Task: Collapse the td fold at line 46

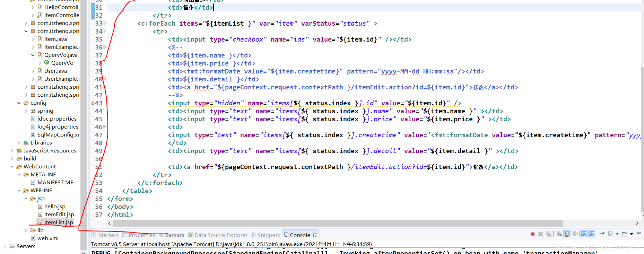Action: pyautogui.click(x=104, y=127)
